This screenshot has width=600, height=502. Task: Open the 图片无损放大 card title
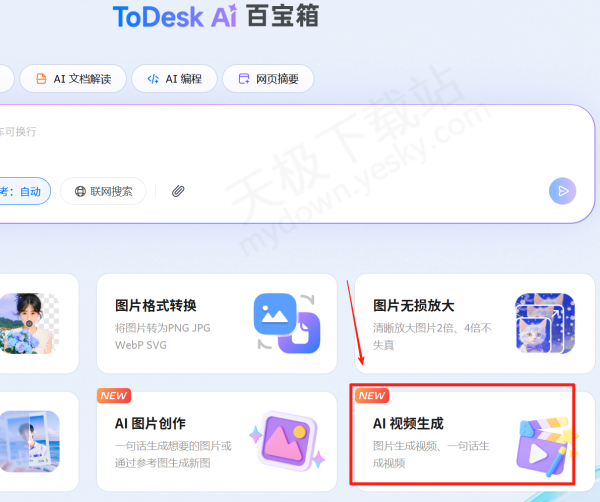tap(414, 306)
